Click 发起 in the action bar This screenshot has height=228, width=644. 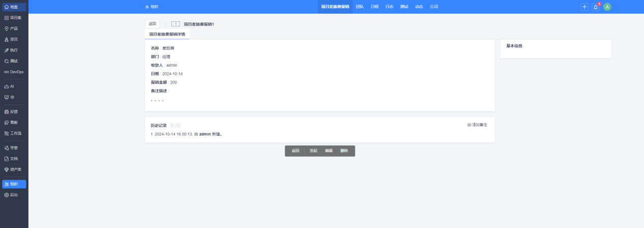click(x=313, y=151)
